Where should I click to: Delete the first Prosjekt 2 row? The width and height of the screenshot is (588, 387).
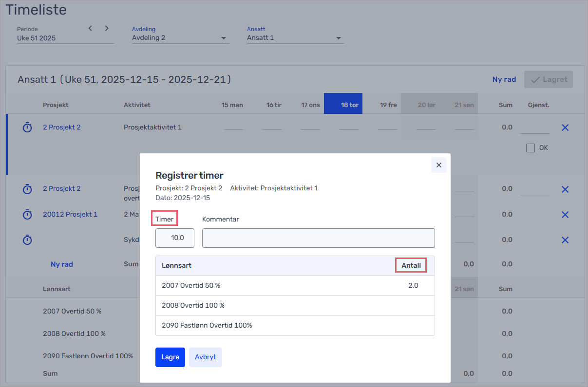coord(565,128)
